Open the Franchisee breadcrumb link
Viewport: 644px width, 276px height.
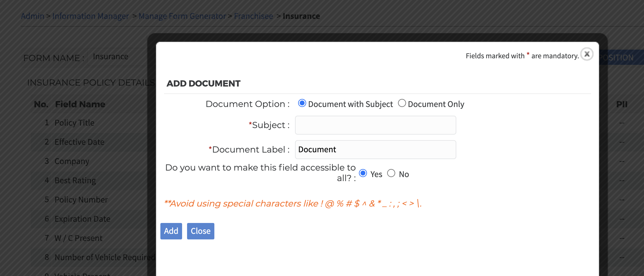(x=253, y=16)
